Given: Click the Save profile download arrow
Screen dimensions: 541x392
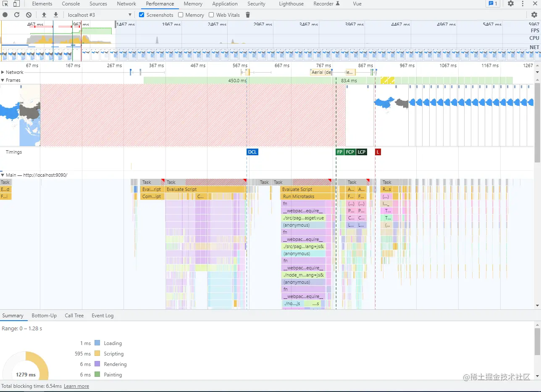Looking at the screenshot, I should 56,15.
